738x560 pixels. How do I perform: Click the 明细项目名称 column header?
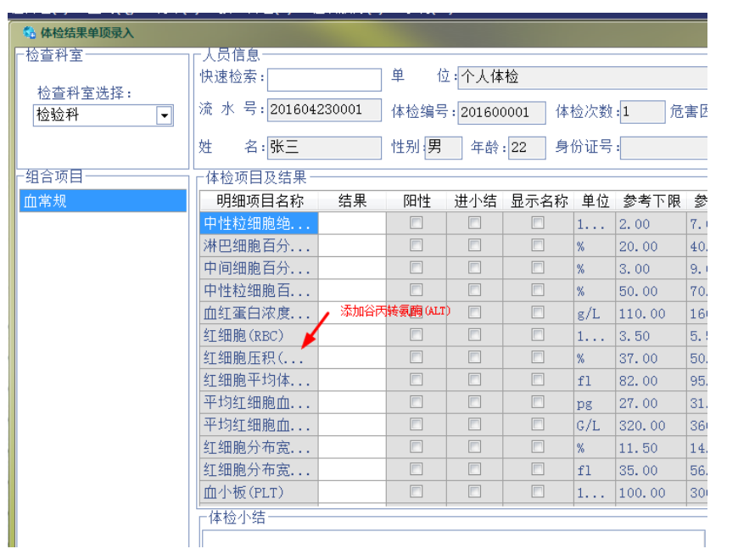click(x=260, y=201)
